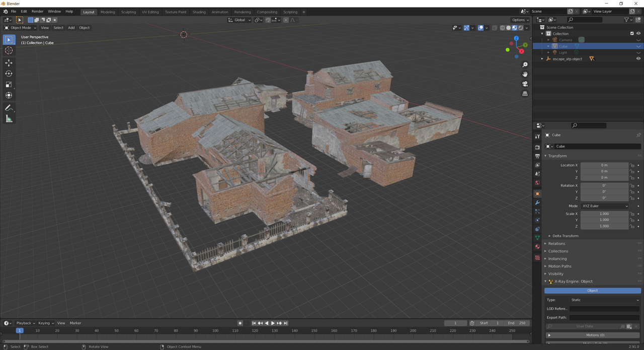Hide escape_atp.object with eye icon
Screen dimensions: 644x350
(638, 59)
